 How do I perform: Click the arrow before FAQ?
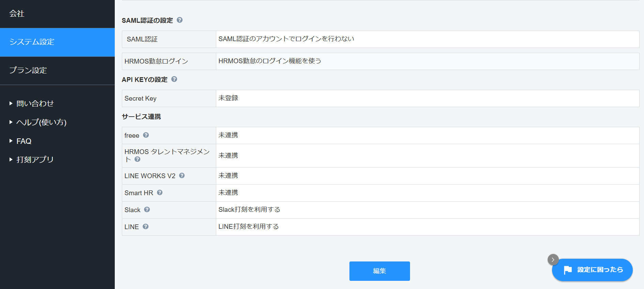coord(11,141)
